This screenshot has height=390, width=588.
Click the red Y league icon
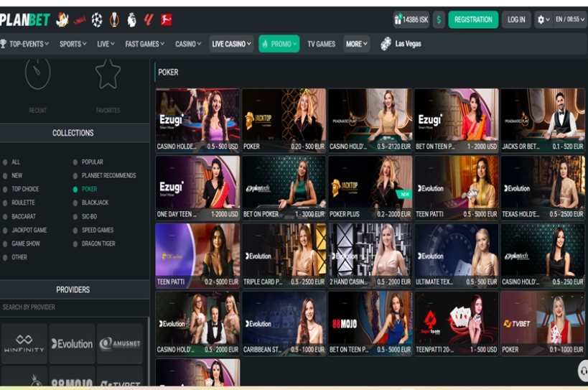pos(149,19)
